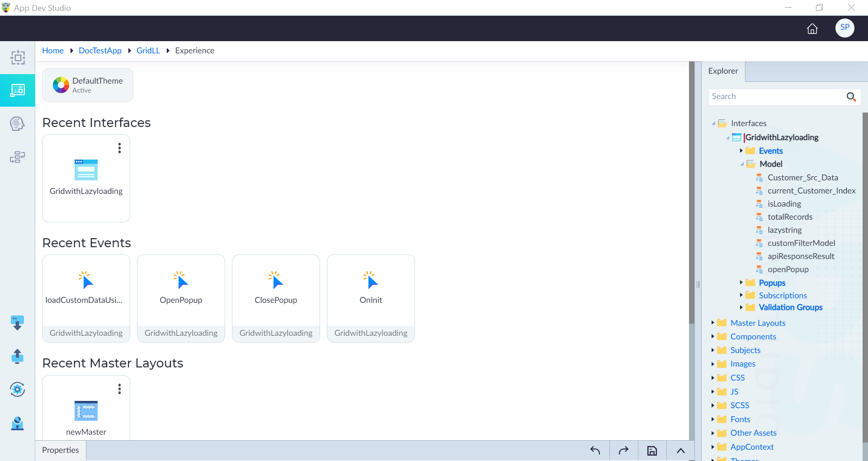Open the OpenPopup recent event card
Image resolution: width=868 pixels, height=461 pixels.
181,298
